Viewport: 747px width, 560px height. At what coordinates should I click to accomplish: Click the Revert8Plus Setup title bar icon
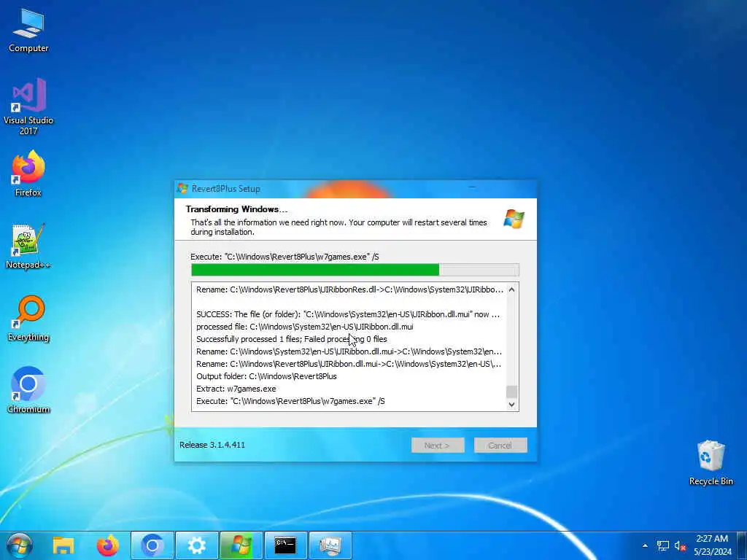pyautogui.click(x=182, y=189)
